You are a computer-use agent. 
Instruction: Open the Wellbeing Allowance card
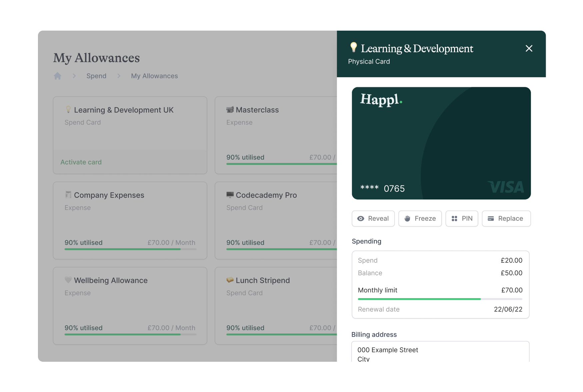tap(130, 305)
